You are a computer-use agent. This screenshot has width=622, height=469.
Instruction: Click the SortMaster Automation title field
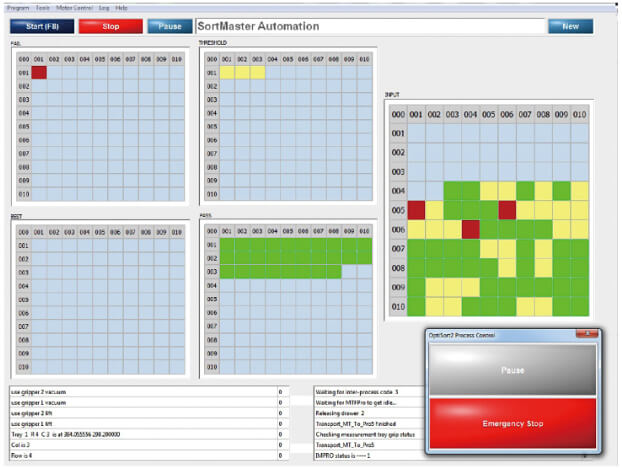point(371,26)
